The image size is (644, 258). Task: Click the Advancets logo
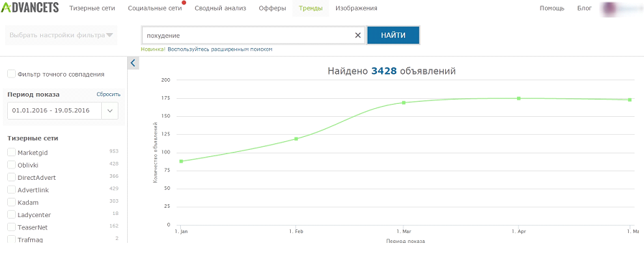[29, 7]
